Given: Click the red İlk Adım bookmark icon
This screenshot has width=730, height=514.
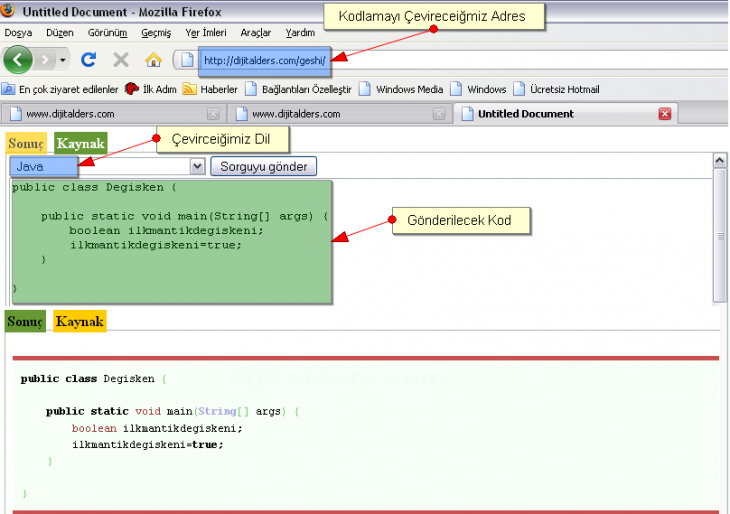Looking at the screenshot, I should pos(132,88).
